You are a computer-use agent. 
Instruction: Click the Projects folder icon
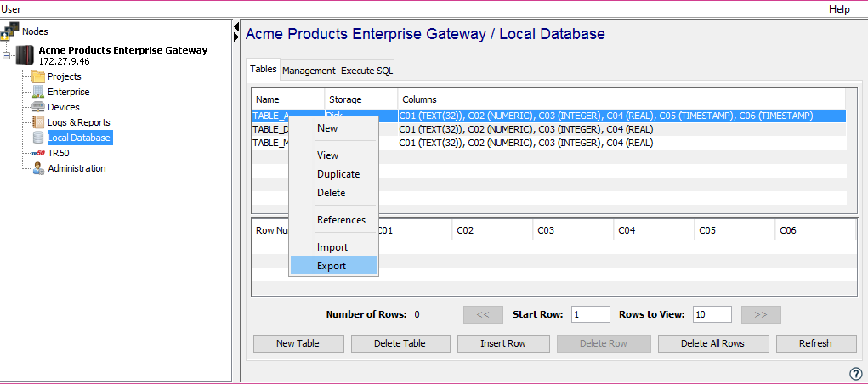point(38,76)
